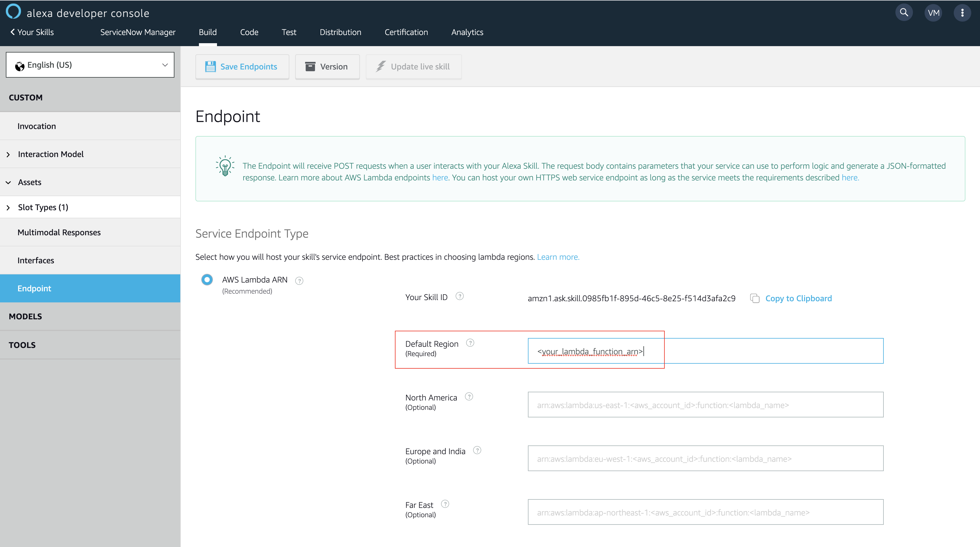Image resolution: width=980 pixels, height=547 pixels.
Task: Click the archive box Version icon
Action: 310,67
